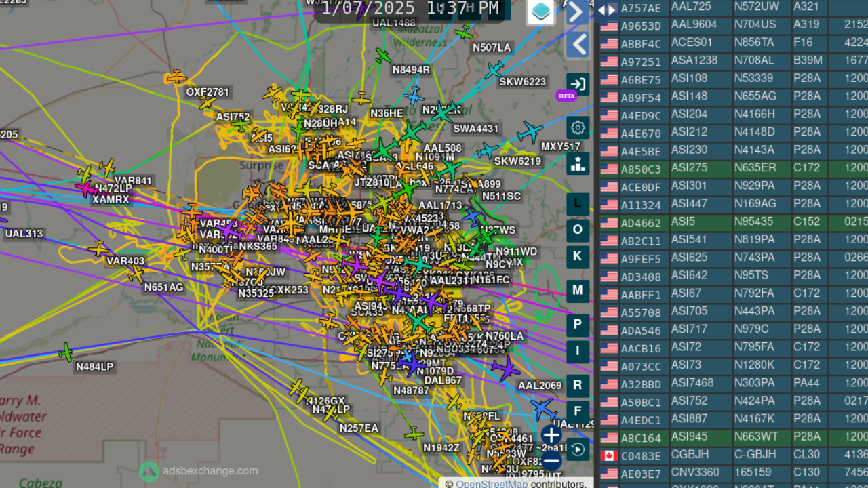Click the N484LP map label
The height and width of the screenshot is (488, 868).
[95, 367]
